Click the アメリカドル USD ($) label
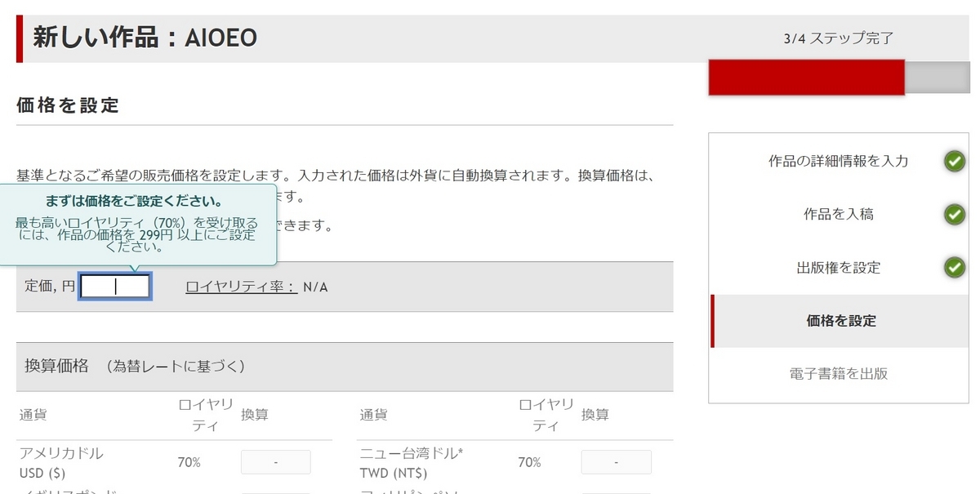This screenshot has width=980, height=494. coord(60,462)
